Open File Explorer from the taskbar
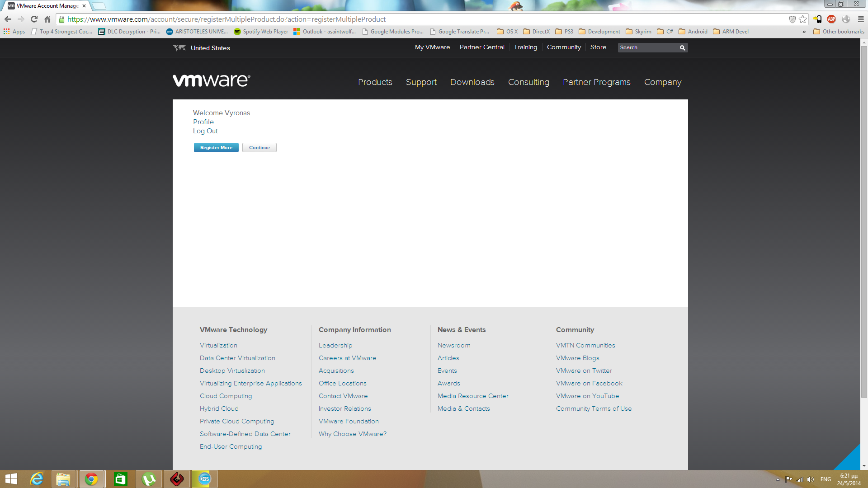868x488 pixels. (64, 479)
